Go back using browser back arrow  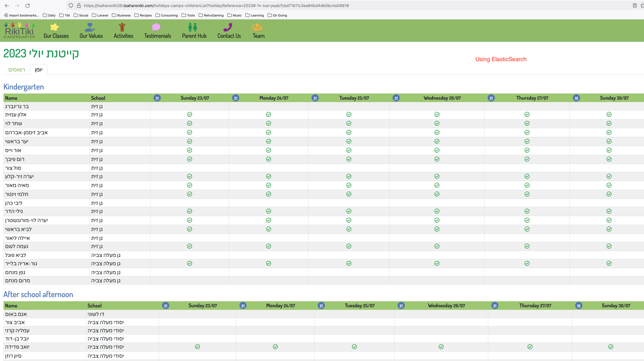click(7, 5)
